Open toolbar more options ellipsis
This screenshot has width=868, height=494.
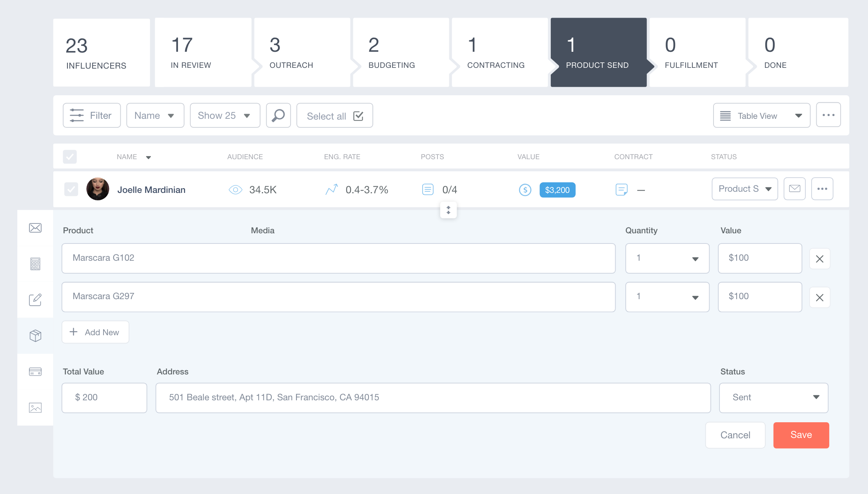(x=828, y=115)
